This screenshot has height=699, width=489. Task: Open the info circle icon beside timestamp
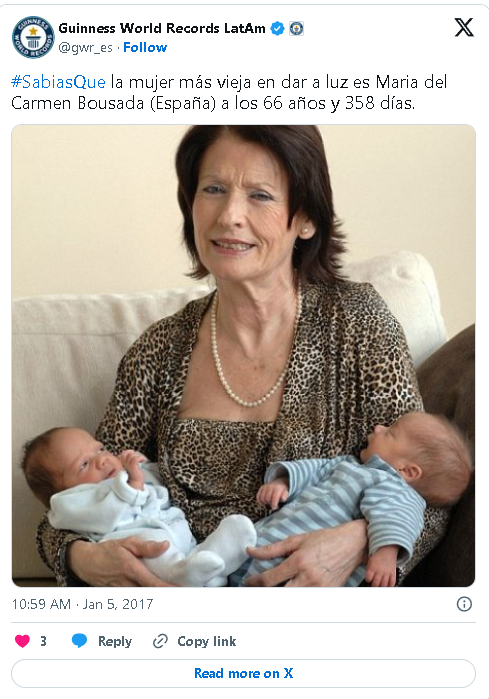pos(464,604)
